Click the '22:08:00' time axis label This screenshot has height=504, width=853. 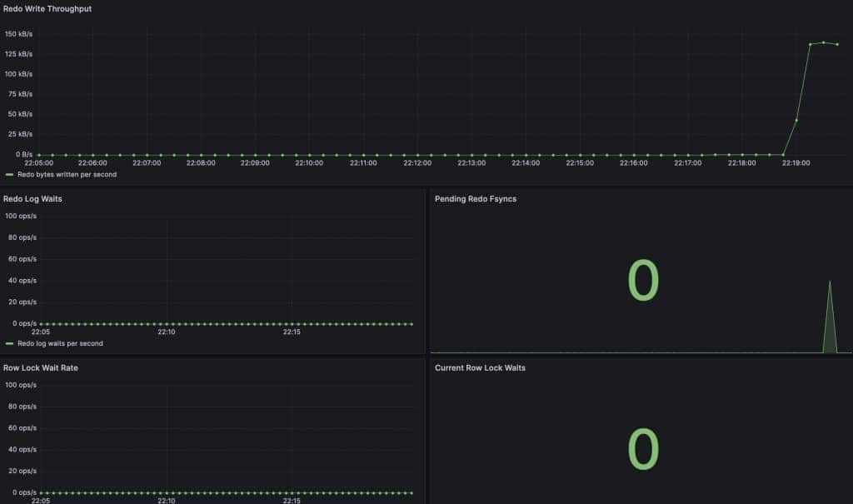tap(201, 162)
